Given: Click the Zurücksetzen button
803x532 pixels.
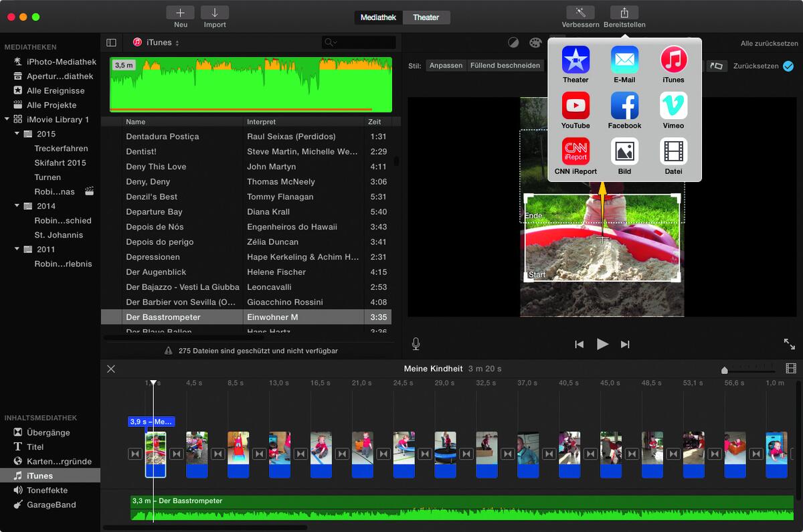Looking at the screenshot, I should click(x=755, y=66).
